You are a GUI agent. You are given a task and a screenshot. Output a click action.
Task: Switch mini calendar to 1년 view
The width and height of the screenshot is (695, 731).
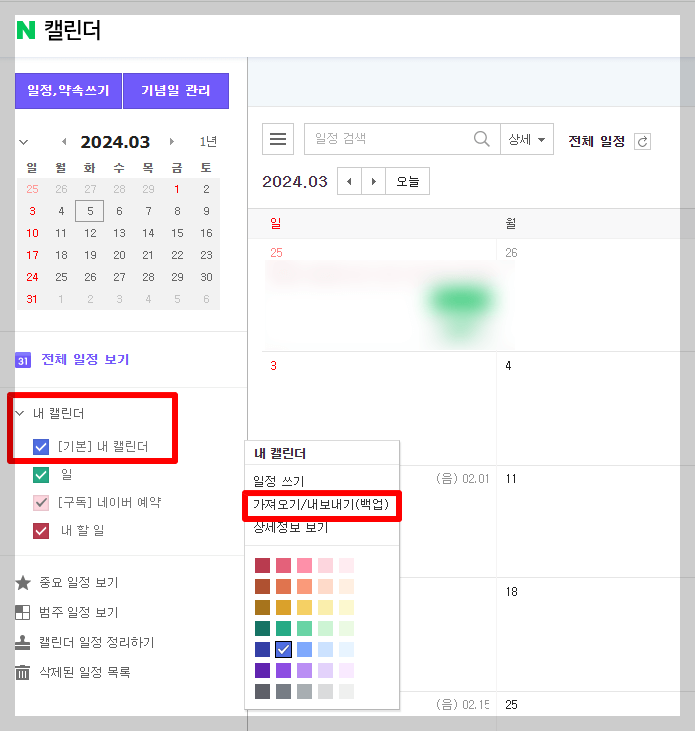pyautogui.click(x=208, y=142)
